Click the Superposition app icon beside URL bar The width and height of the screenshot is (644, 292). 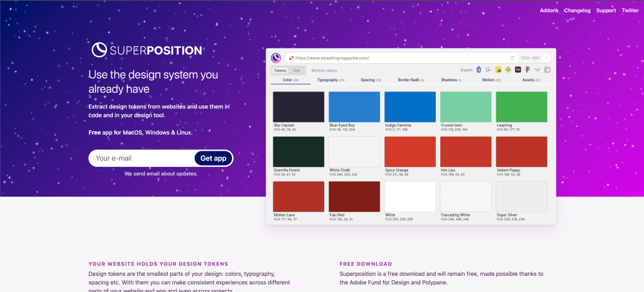click(x=276, y=58)
